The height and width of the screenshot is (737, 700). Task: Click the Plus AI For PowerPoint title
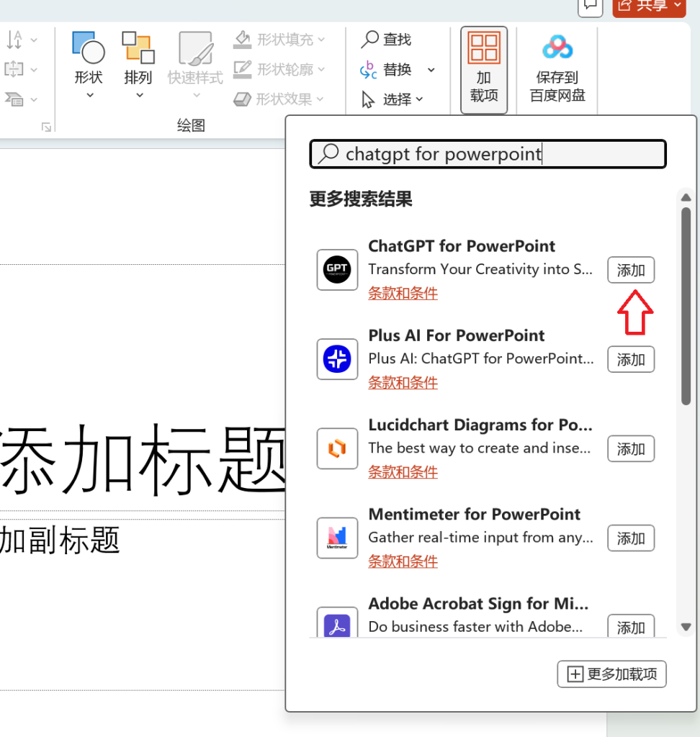[457, 335]
